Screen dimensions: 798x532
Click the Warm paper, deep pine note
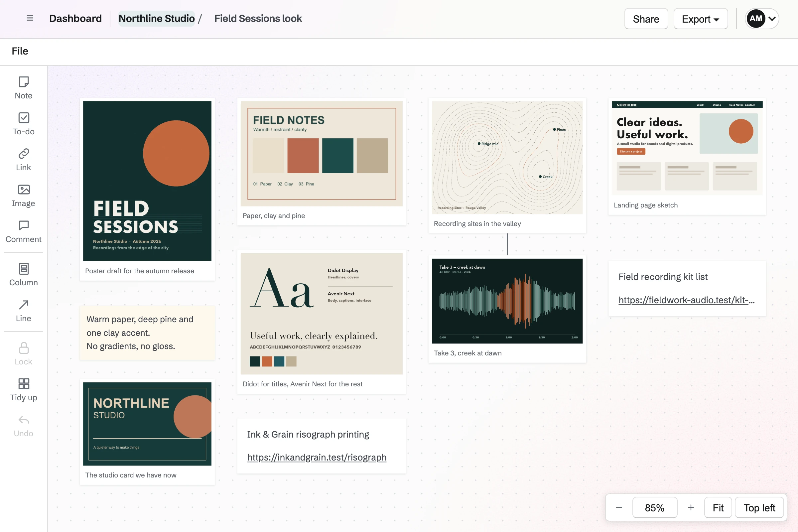147,332
